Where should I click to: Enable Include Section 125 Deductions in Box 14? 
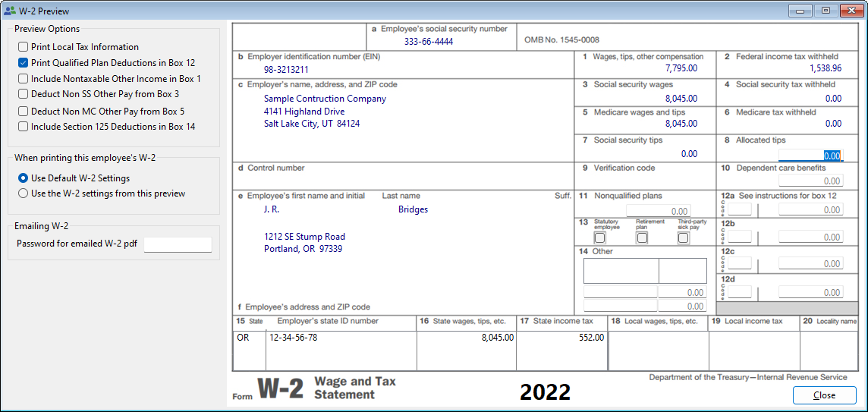[x=24, y=127]
